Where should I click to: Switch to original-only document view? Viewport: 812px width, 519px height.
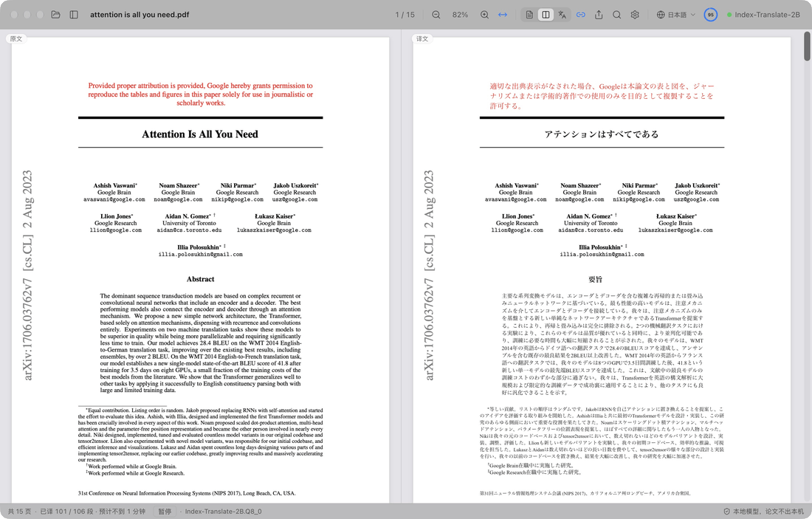tap(529, 15)
